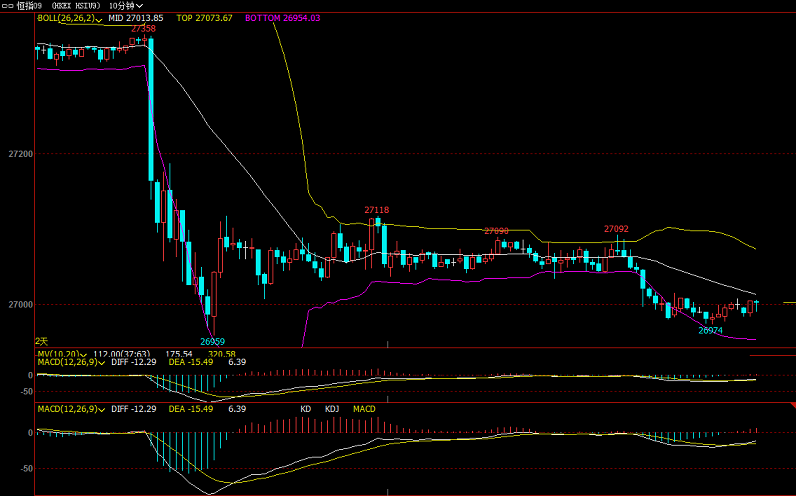This screenshot has height=496, width=796.
Task: Open the 10分钟 timeframe dropdown
Action: [x=125, y=6]
